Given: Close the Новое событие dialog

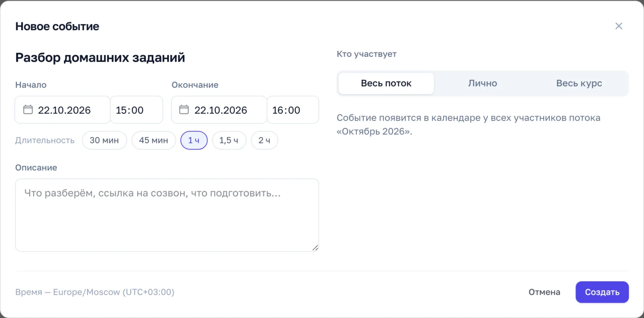Looking at the screenshot, I should [619, 26].
